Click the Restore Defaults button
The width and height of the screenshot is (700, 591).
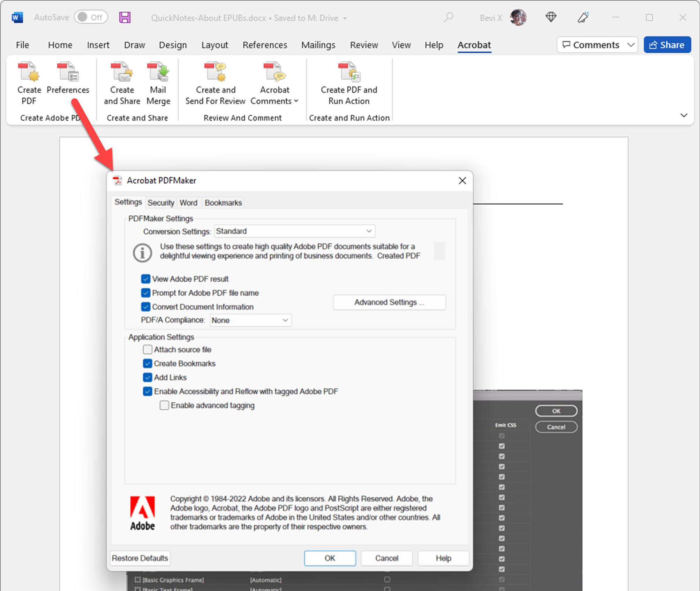pos(140,558)
